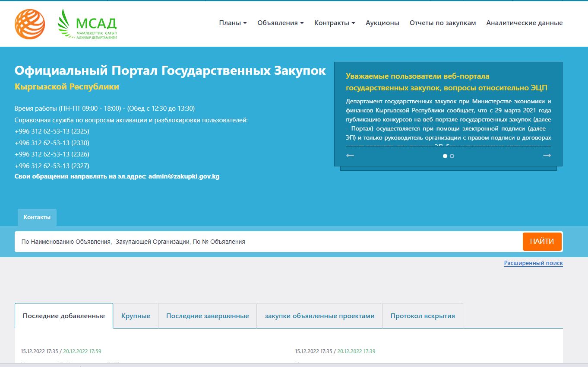Expand the Контракты dropdown menu

(334, 23)
